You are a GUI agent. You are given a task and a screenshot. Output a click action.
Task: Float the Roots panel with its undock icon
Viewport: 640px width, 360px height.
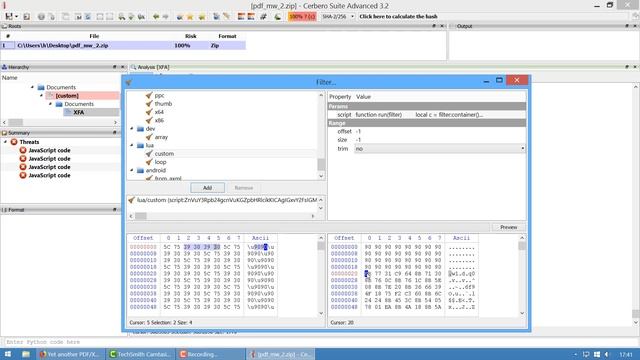pos(434,26)
